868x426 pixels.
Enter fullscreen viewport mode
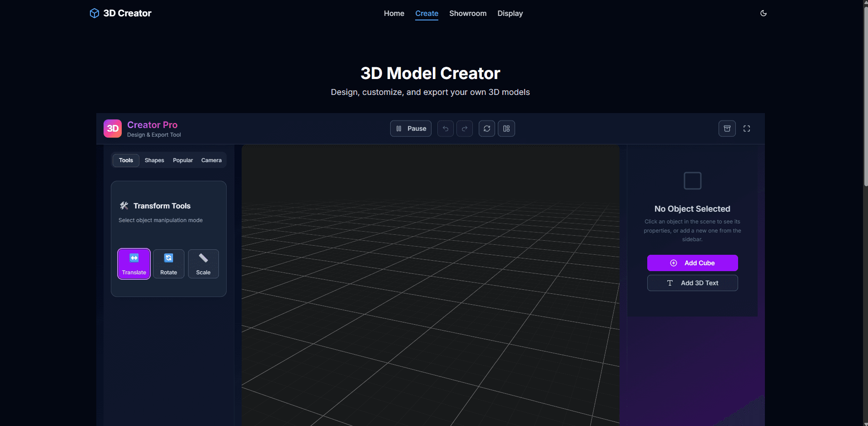click(x=747, y=129)
